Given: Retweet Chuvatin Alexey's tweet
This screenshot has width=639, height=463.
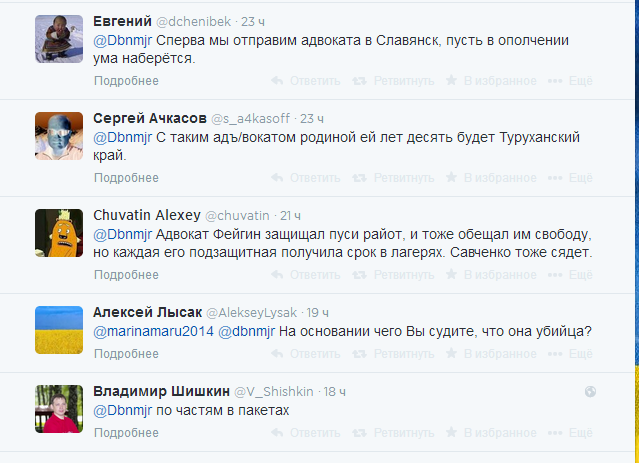Looking at the screenshot, I should coord(393,275).
